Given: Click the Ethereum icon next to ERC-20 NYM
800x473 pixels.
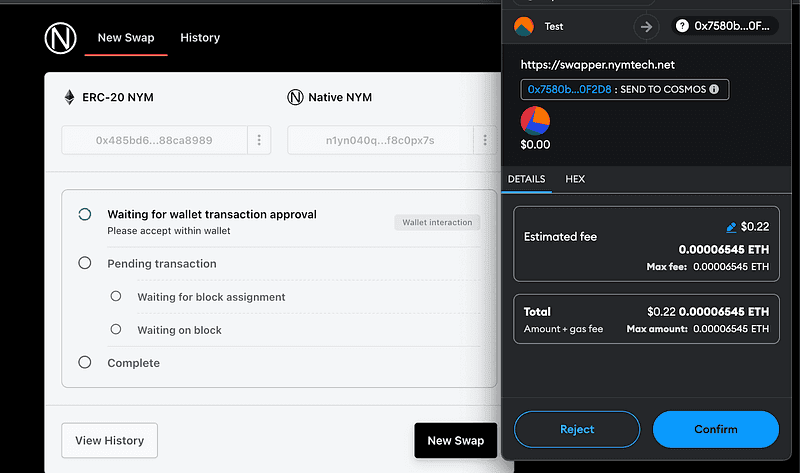Looking at the screenshot, I should 69,97.
